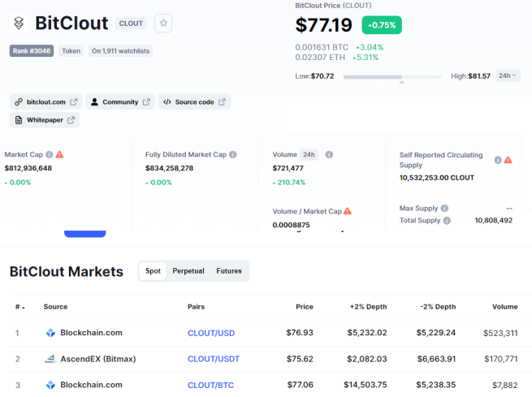Image resolution: width=532 pixels, height=397 pixels.
Task: Sort markets by the # column arrow
Action: coord(20,307)
